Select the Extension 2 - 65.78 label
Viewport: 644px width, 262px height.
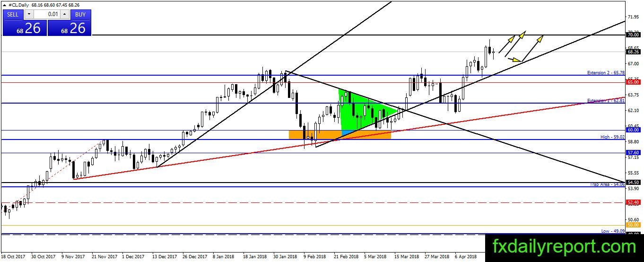[x=606, y=73]
